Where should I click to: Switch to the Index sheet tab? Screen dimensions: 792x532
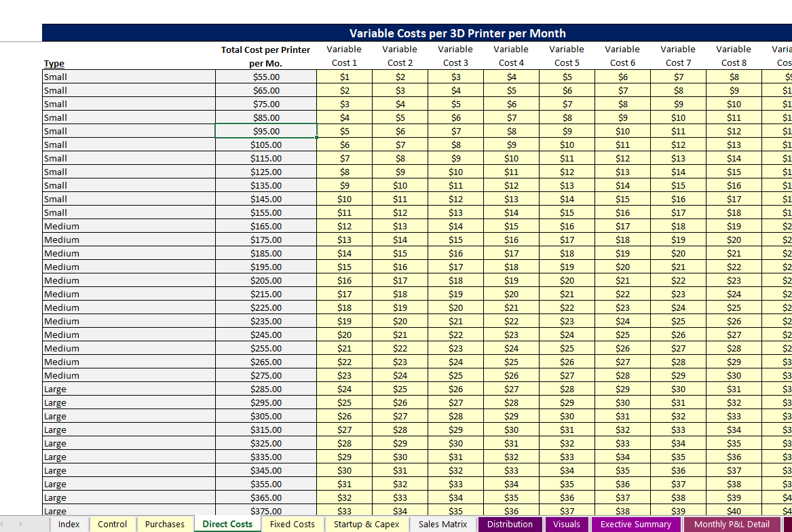pos(69,524)
